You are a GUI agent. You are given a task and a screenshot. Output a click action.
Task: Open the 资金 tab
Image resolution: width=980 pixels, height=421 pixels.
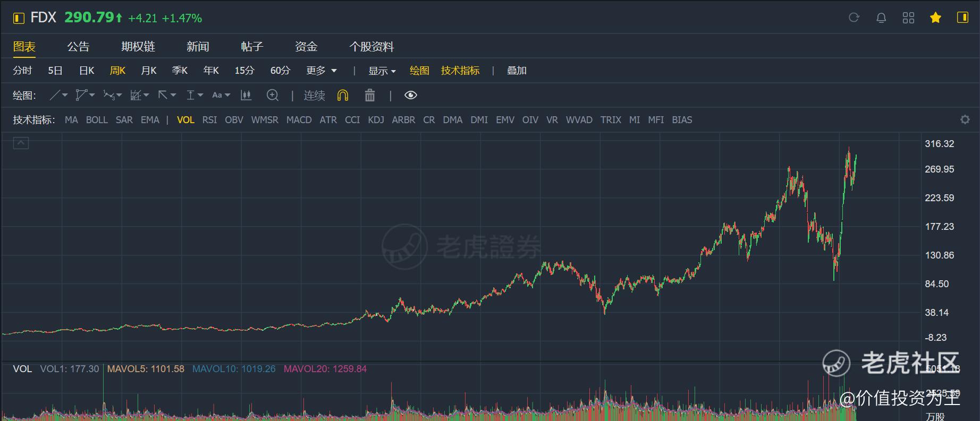click(x=306, y=47)
